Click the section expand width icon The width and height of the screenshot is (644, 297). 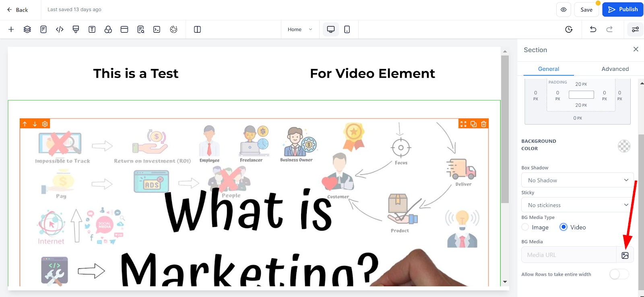(463, 124)
